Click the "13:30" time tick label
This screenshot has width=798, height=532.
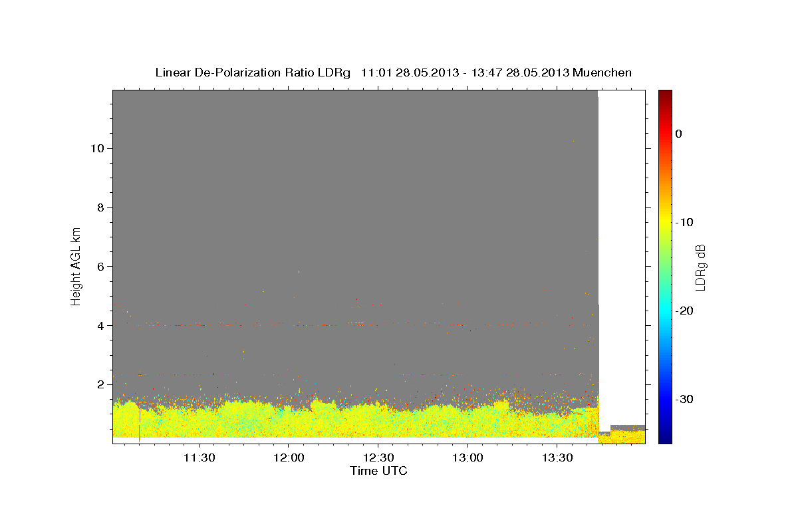point(557,458)
